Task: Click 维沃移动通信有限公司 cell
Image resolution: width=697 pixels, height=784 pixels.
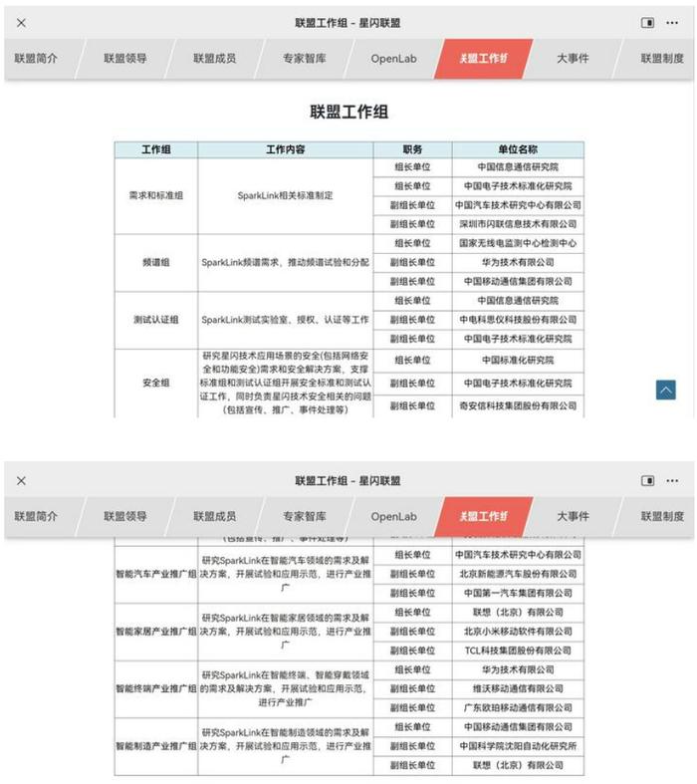Action: [x=518, y=689]
